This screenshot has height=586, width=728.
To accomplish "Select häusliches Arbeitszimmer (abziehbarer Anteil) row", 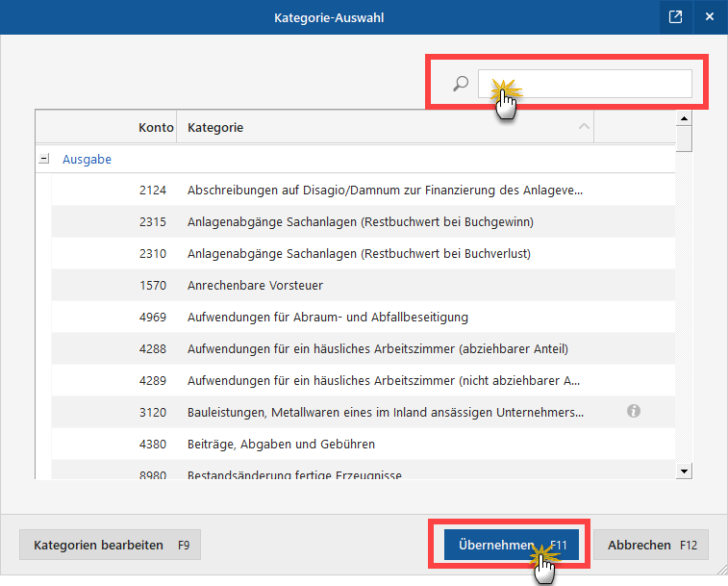I will [364, 348].
